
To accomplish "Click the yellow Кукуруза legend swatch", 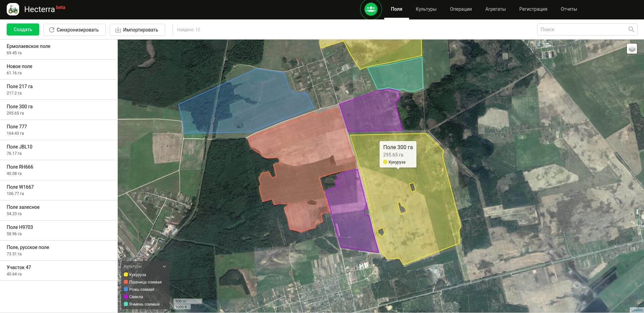I will 126,274.
